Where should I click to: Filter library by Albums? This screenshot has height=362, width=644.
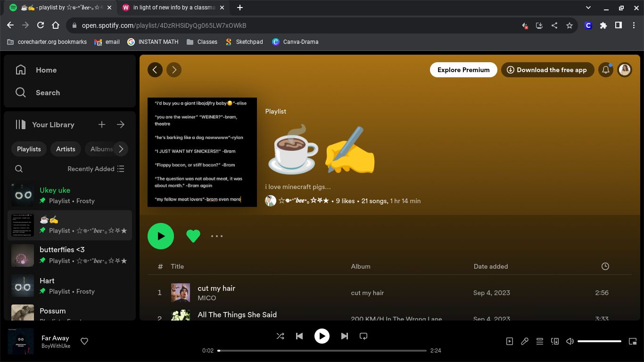[101, 149]
